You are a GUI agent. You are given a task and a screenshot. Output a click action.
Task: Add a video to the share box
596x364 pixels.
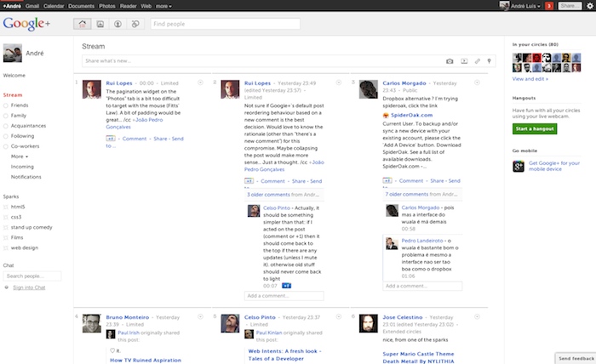(x=464, y=61)
